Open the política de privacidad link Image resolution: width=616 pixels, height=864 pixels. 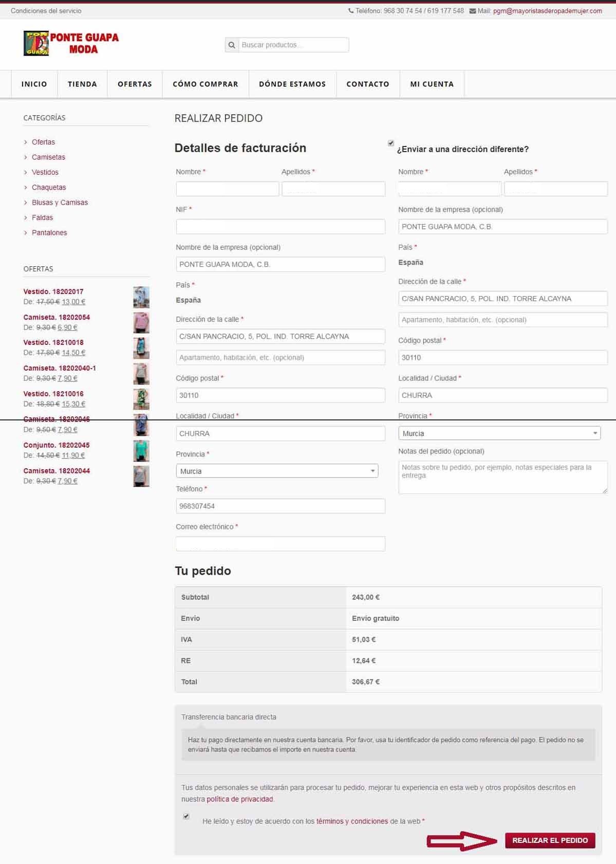(240, 799)
